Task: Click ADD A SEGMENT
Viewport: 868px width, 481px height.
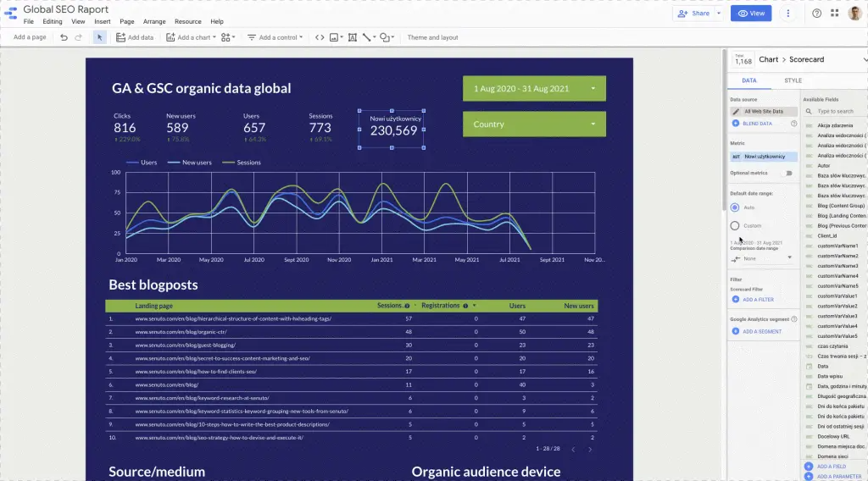Action: point(756,332)
